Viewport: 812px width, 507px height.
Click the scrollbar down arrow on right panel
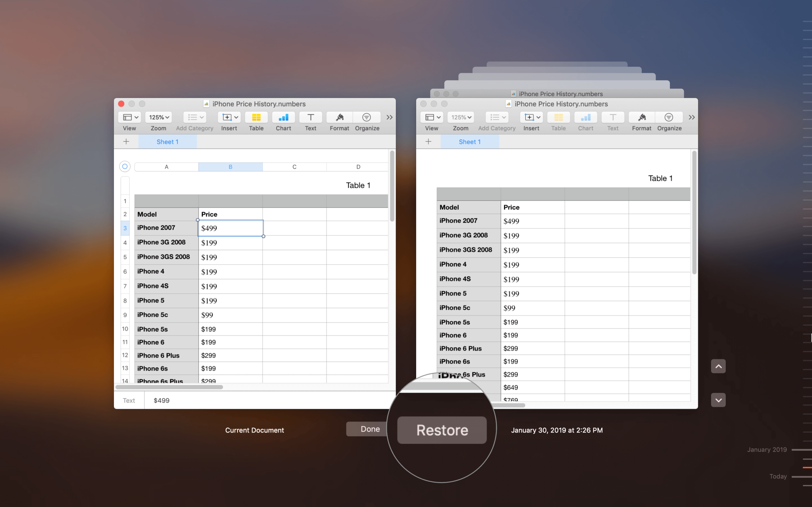point(718,400)
